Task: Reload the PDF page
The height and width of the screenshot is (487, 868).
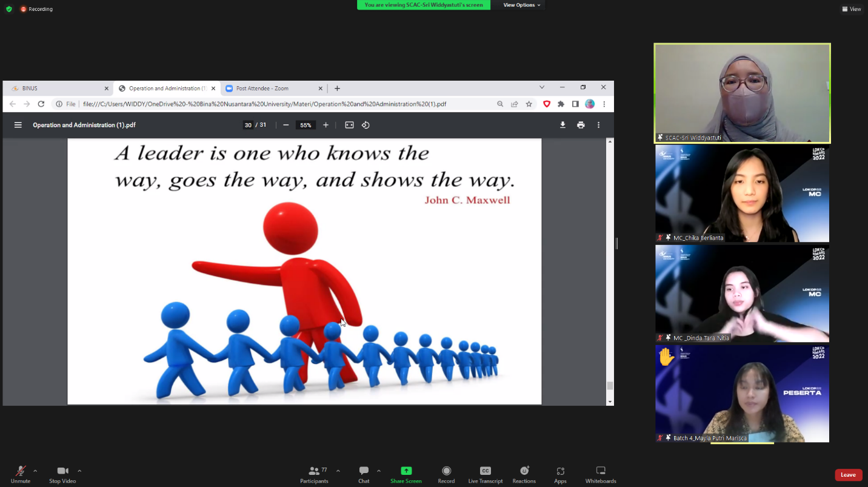Action: tap(41, 104)
